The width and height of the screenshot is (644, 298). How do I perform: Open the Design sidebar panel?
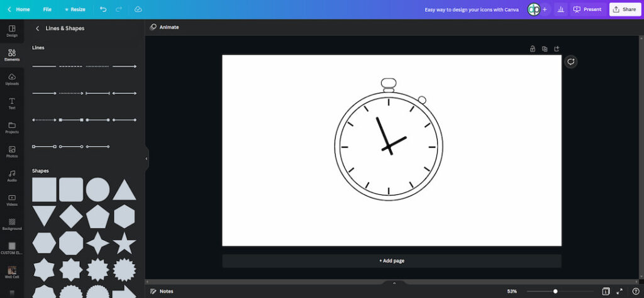click(12, 31)
